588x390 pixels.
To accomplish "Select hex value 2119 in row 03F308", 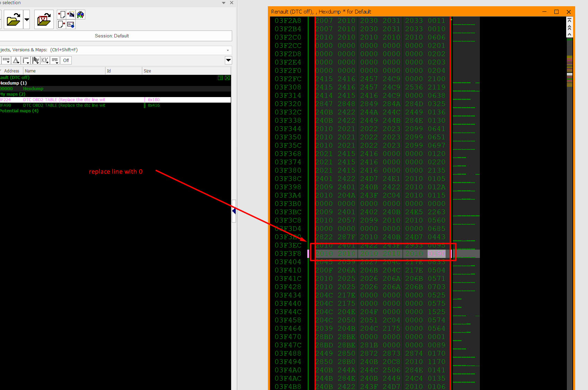I will [437, 87].
